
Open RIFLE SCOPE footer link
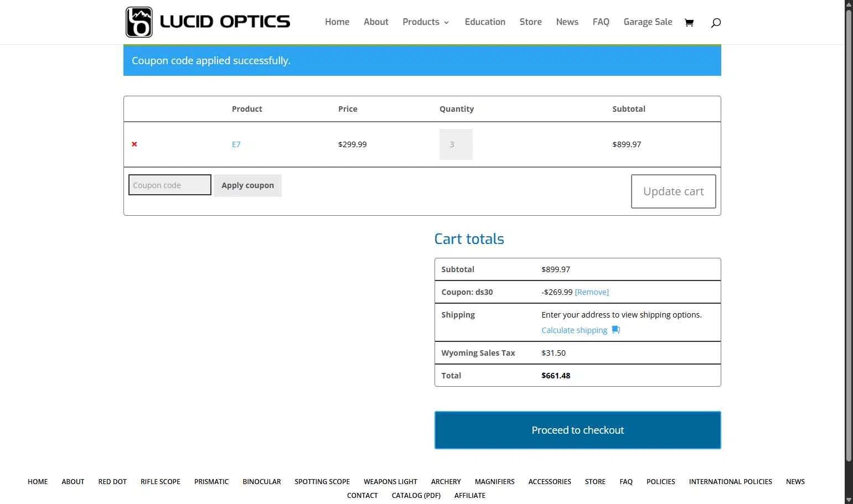[161, 482]
